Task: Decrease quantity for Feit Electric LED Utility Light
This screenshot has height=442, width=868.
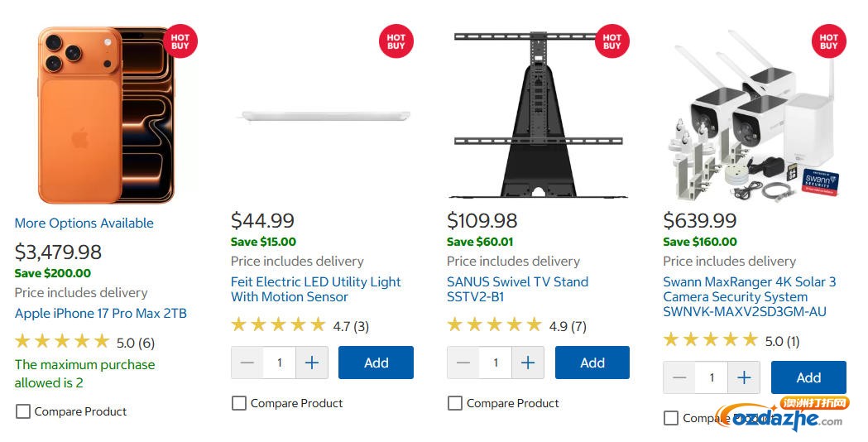Action: pyautogui.click(x=247, y=363)
